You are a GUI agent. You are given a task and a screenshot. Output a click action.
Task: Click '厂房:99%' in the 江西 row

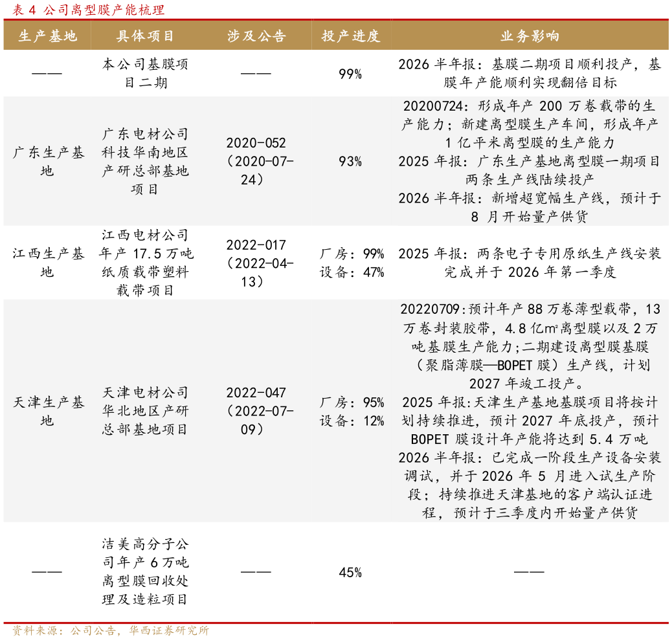coord(352,254)
